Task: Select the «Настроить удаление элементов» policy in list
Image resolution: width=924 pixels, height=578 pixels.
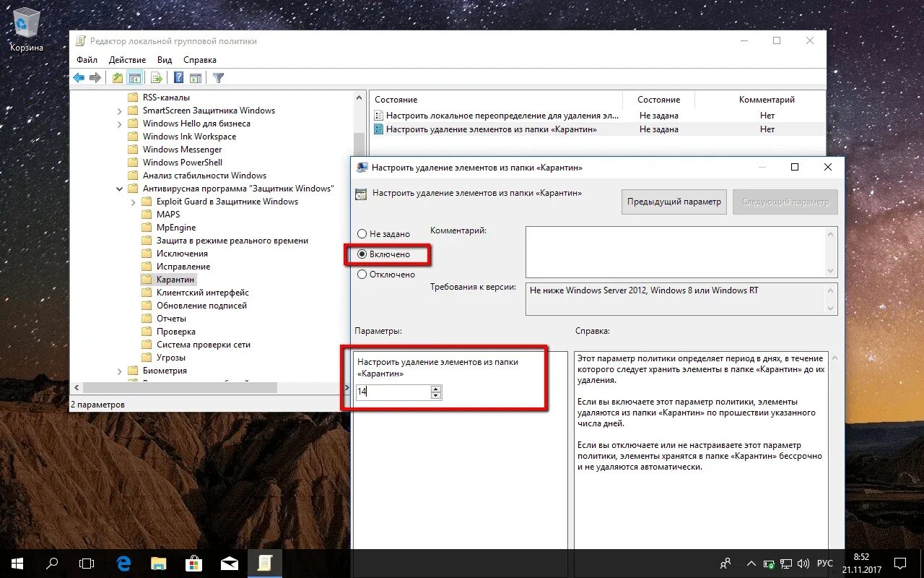Action: click(x=598, y=129)
